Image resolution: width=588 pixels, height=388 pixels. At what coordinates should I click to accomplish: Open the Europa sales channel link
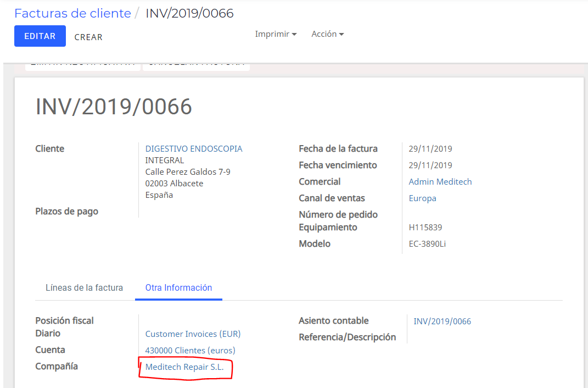422,198
